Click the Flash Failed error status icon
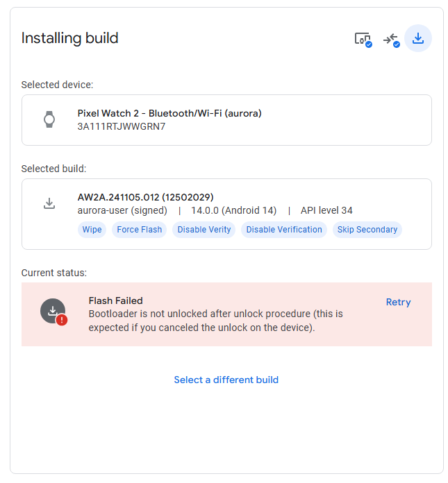The width and height of the screenshot is (448, 483). pos(53,313)
